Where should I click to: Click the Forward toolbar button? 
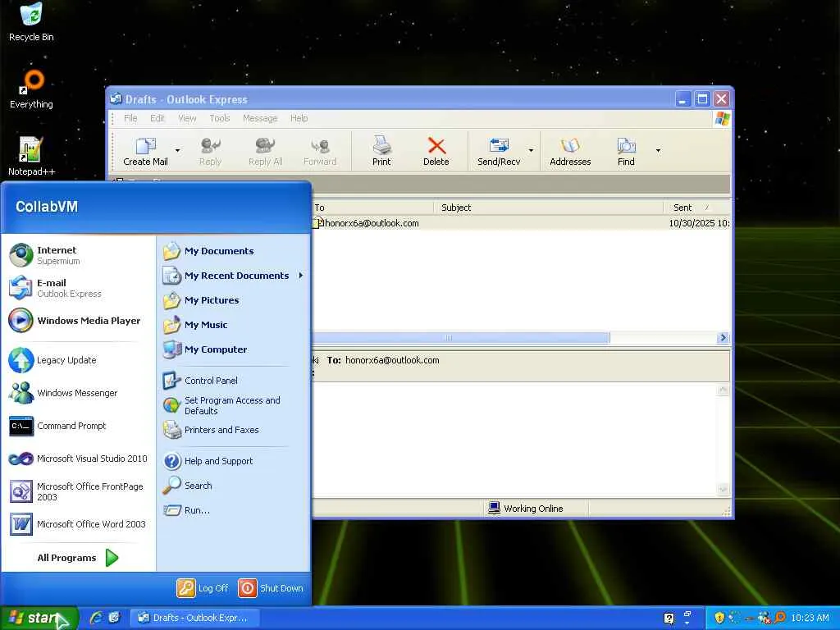coord(320,152)
